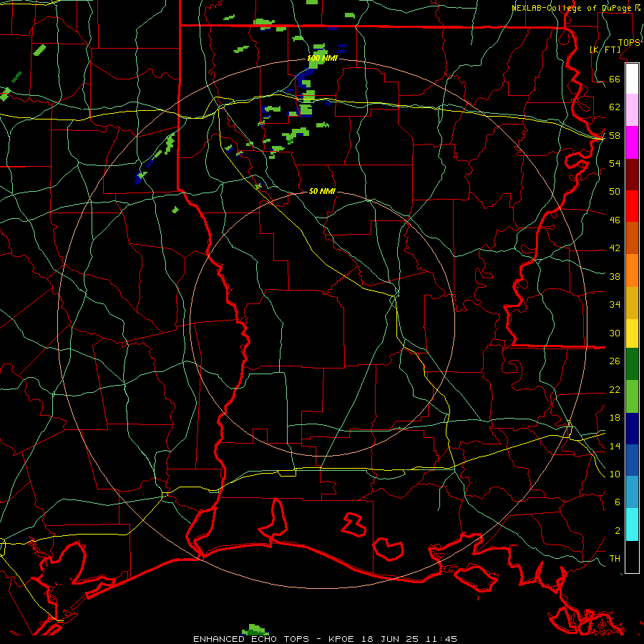644x644 pixels.
Task: Click the KPOE radar site identifier
Action: point(341,639)
